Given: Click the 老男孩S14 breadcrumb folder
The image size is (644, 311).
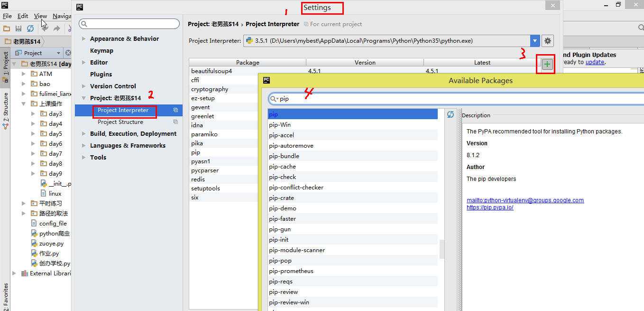Looking at the screenshot, I should [22, 41].
